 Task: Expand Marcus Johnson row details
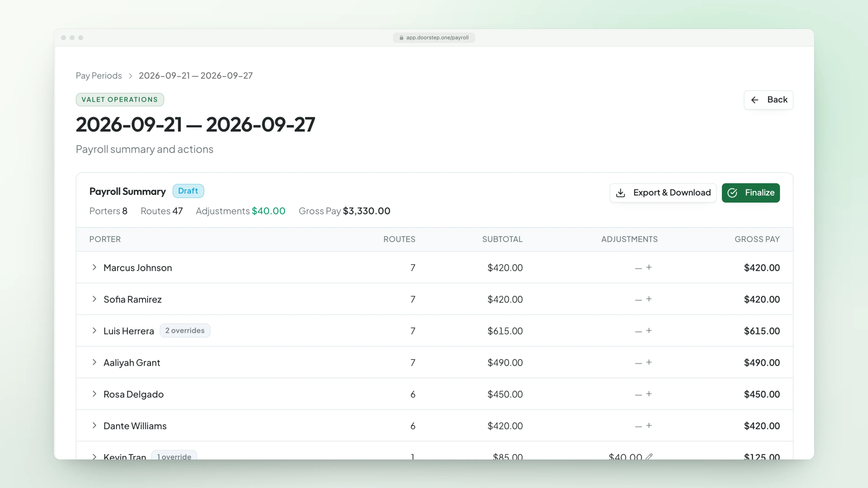pos(94,267)
